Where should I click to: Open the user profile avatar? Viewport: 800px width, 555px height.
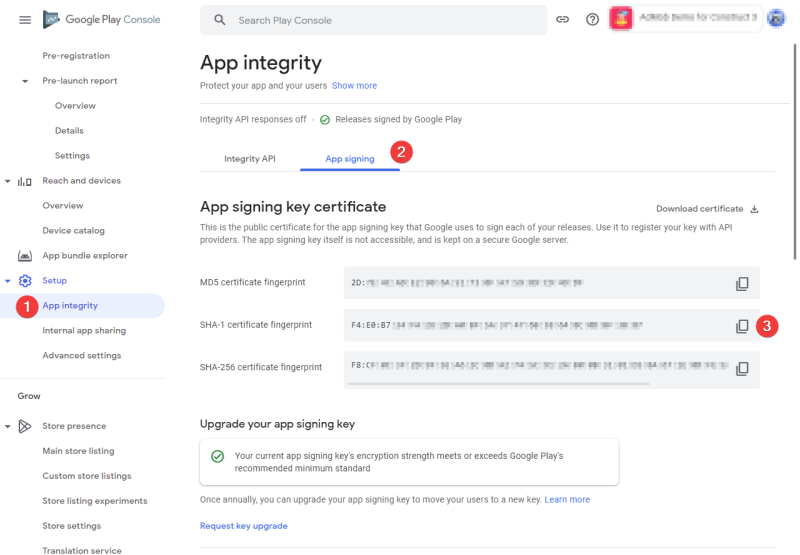tap(776, 19)
